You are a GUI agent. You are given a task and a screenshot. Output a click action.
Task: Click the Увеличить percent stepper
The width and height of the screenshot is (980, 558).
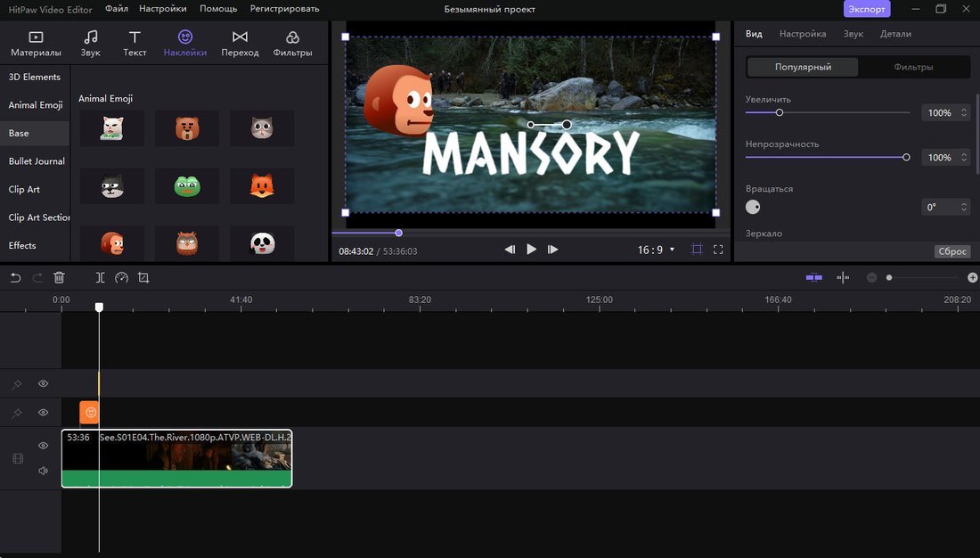[964, 112]
